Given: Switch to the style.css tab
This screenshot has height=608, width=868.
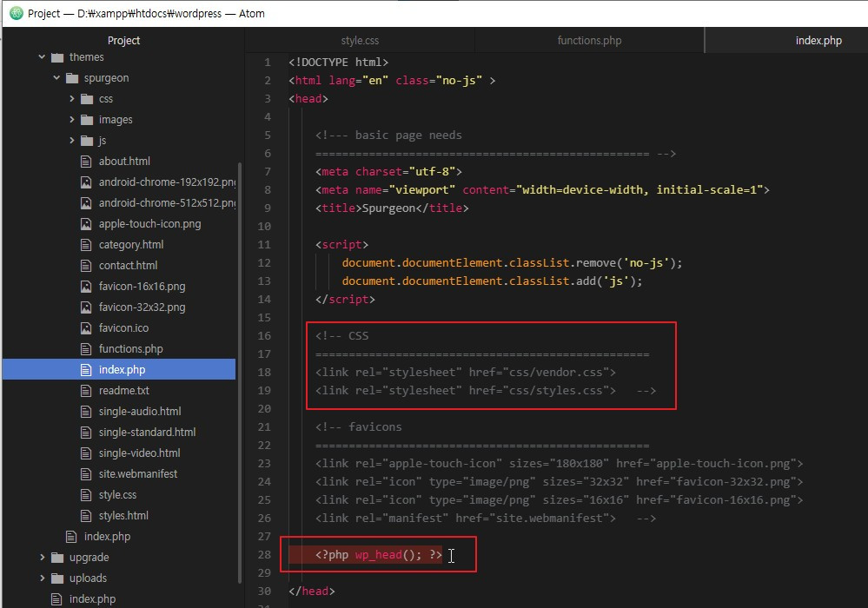Looking at the screenshot, I should [x=360, y=40].
